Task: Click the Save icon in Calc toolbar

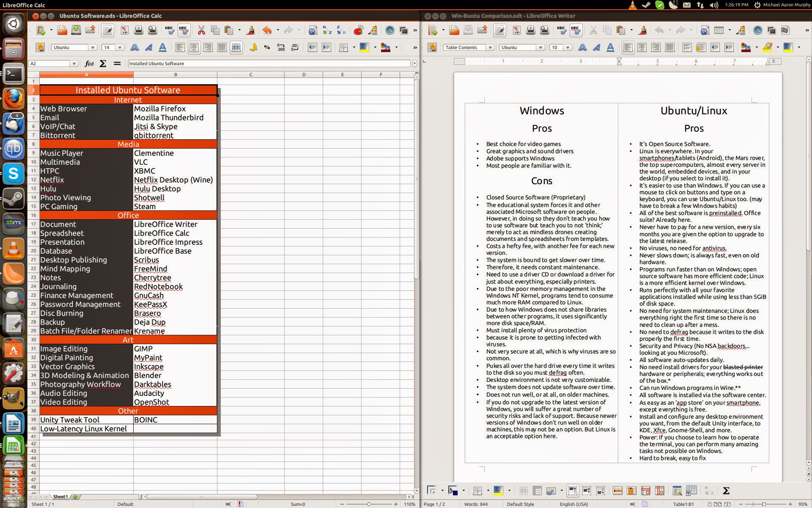Action: point(76,30)
